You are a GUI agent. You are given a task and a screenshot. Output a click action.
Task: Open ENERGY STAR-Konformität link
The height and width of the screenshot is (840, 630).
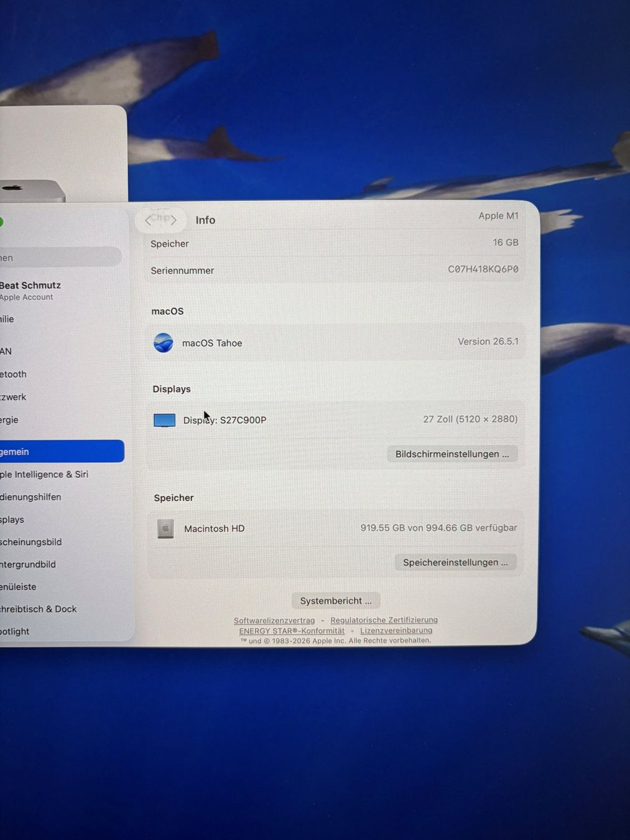click(x=292, y=630)
